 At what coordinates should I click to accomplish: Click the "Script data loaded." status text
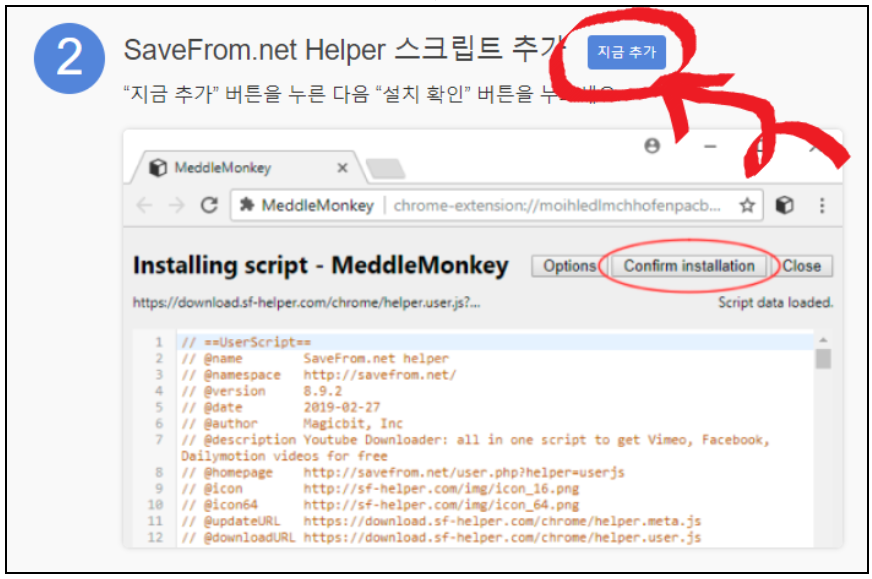[x=775, y=303]
